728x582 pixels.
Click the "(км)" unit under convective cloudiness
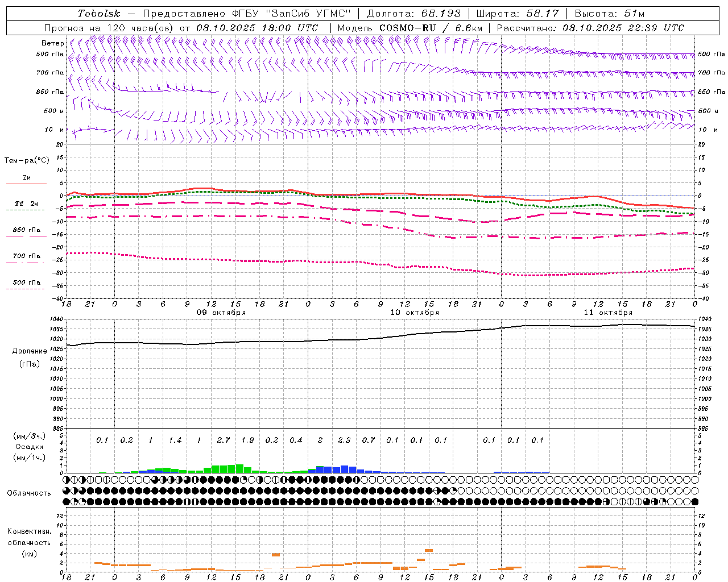(x=29, y=554)
